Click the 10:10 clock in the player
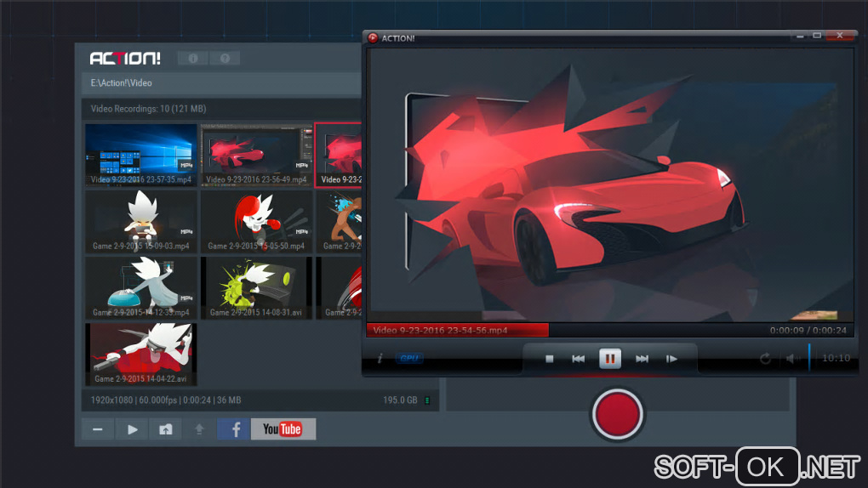 click(836, 358)
